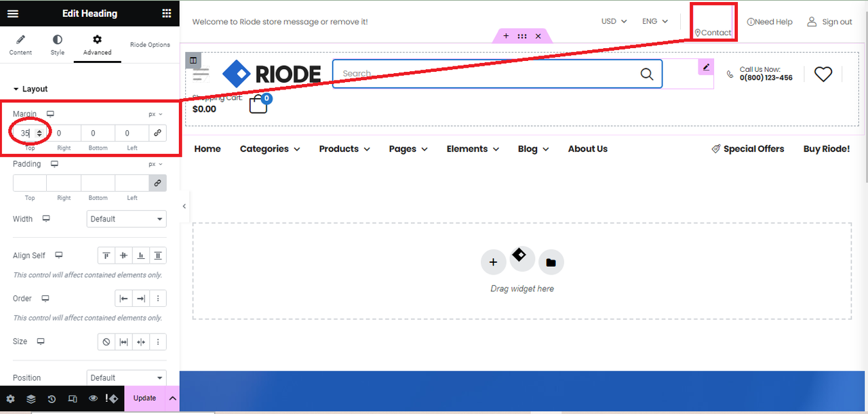Set Size to grow
868x414 pixels.
[123, 341]
